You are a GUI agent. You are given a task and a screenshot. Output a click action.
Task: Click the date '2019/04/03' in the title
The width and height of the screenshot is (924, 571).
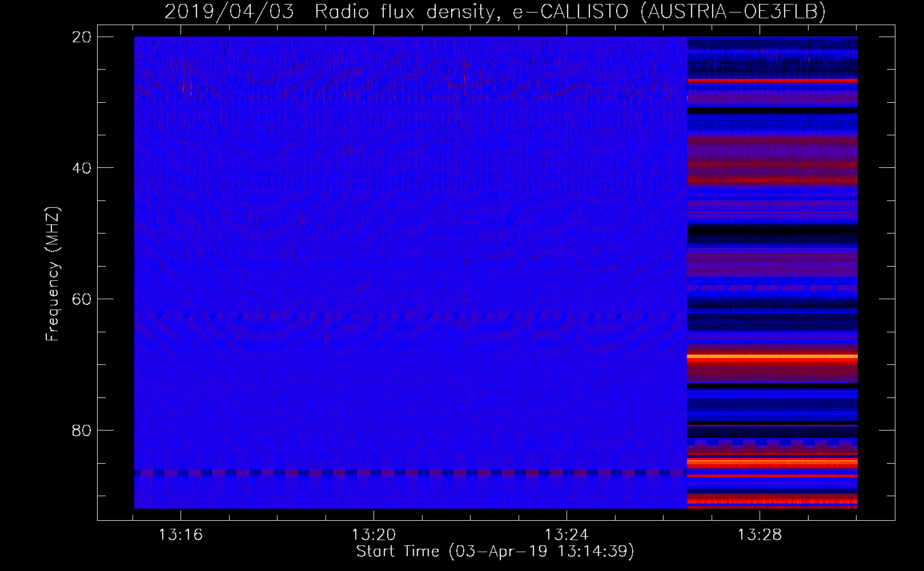point(229,11)
